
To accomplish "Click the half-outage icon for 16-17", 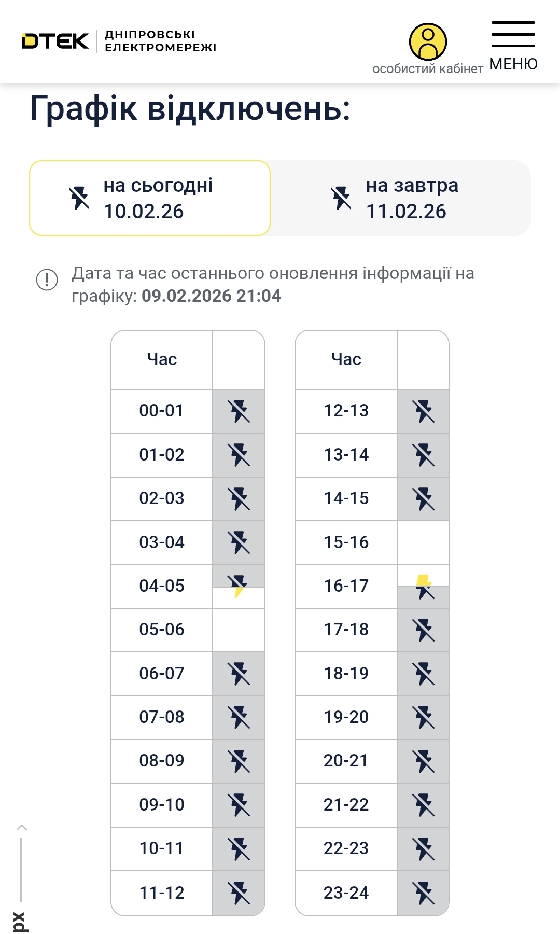I will [x=423, y=586].
